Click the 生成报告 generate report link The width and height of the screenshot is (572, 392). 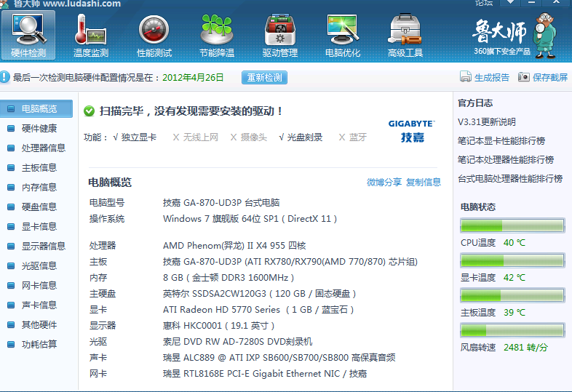485,77
